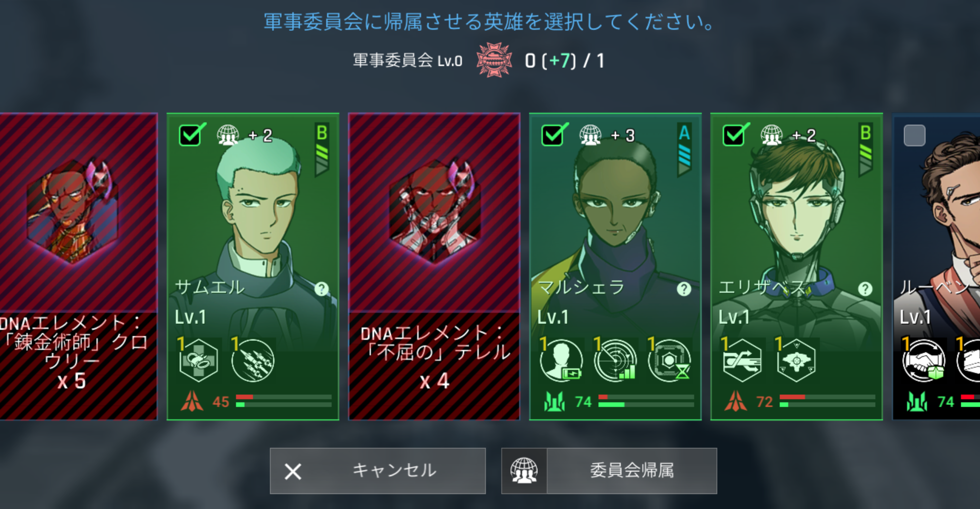Uncheck the checkbox on エリザベス's card

tap(734, 136)
